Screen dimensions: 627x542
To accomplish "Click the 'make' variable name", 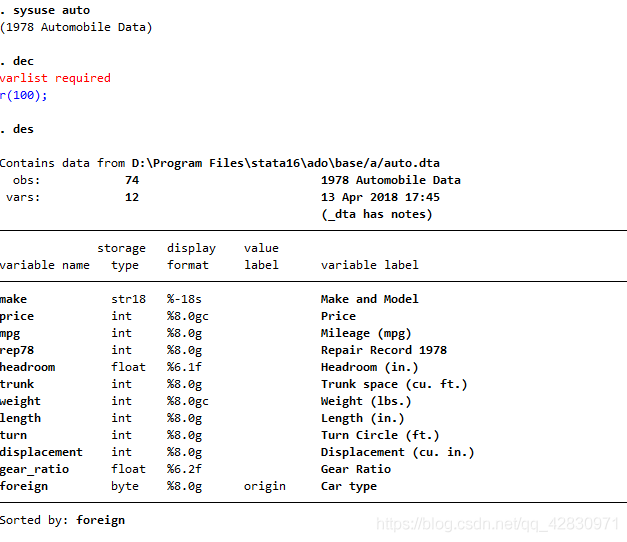I will (14, 299).
